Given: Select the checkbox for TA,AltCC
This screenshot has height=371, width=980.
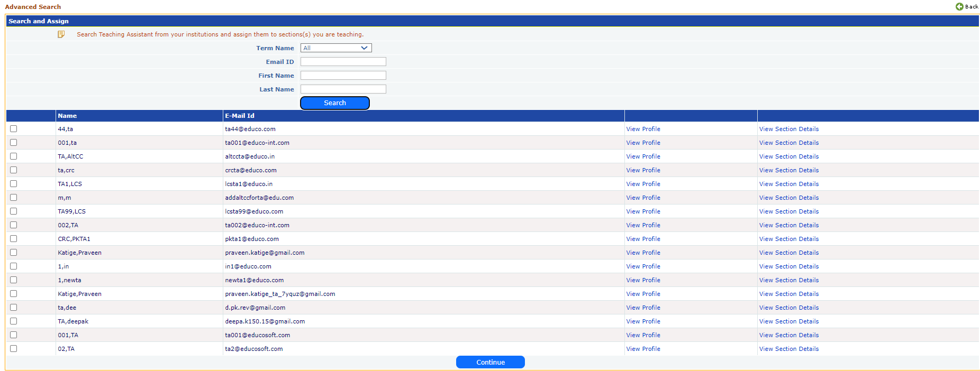Looking at the screenshot, I should (14, 156).
